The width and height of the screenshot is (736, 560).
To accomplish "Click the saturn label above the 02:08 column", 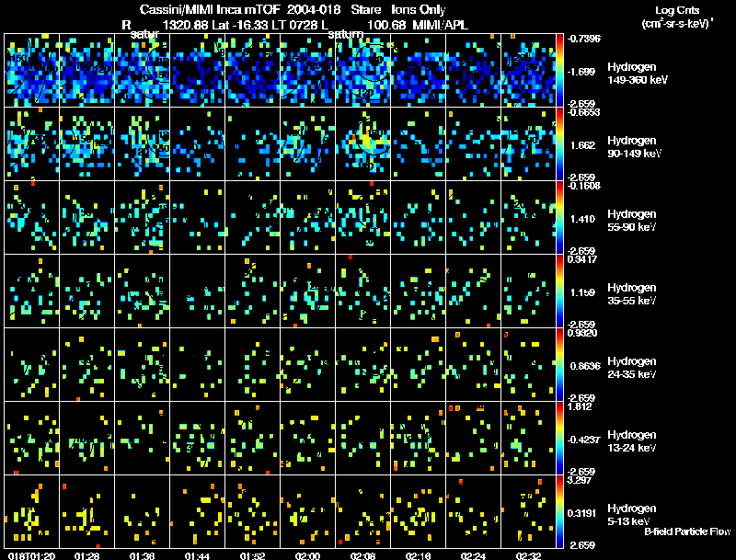I will [x=346, y=34].
